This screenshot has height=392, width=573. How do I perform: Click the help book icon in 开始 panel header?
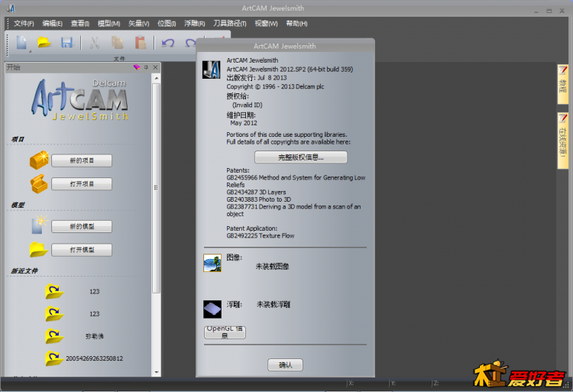137,67
